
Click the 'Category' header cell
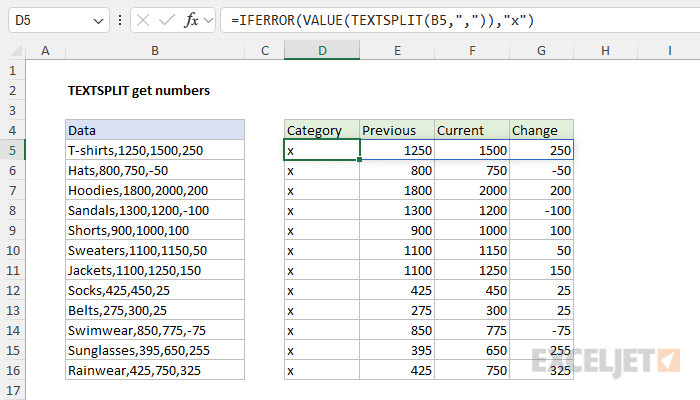pyautogui.click(x=322, y=130)
